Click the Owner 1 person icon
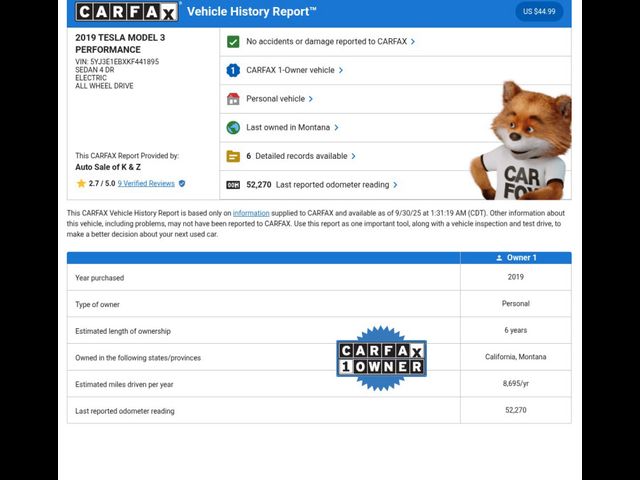 pyautogui.click(x=499, y=258)
